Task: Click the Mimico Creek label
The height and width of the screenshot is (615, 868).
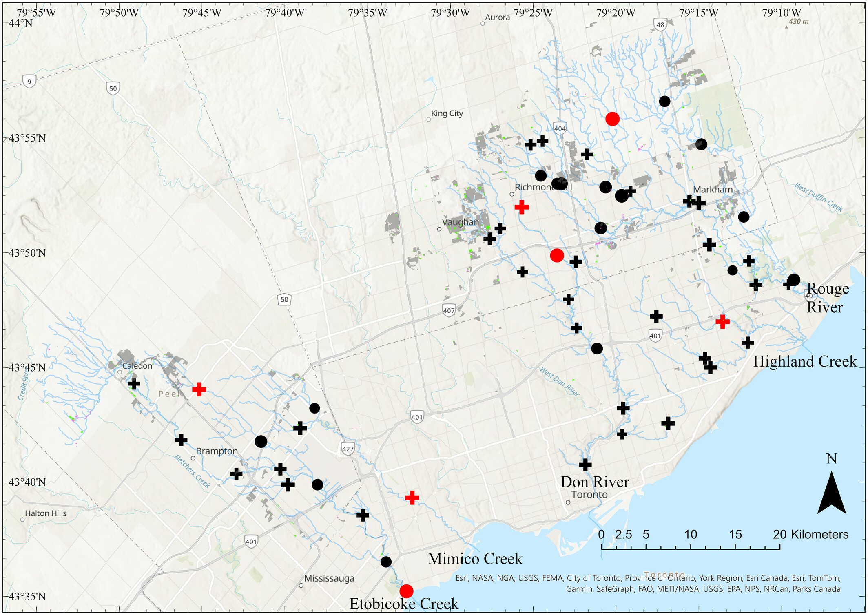Action: 475,558
